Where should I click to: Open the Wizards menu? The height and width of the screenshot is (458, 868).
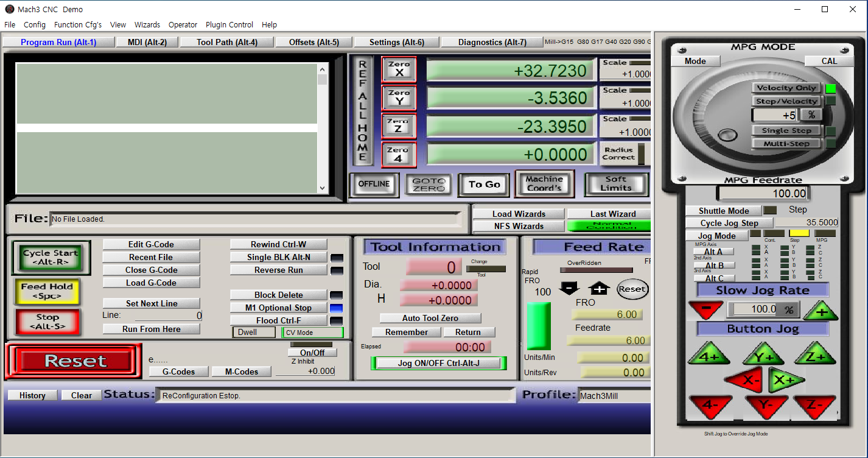coord(147,25)
